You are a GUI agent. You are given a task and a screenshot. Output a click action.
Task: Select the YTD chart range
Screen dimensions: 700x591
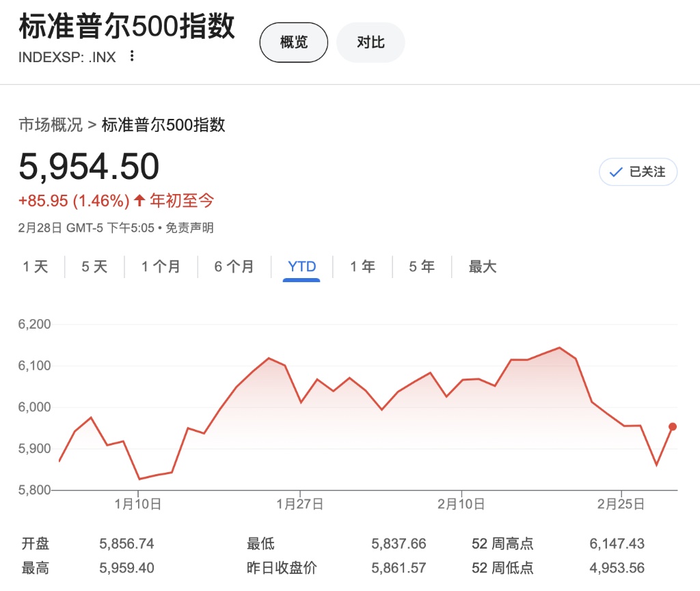pos(301,266)
